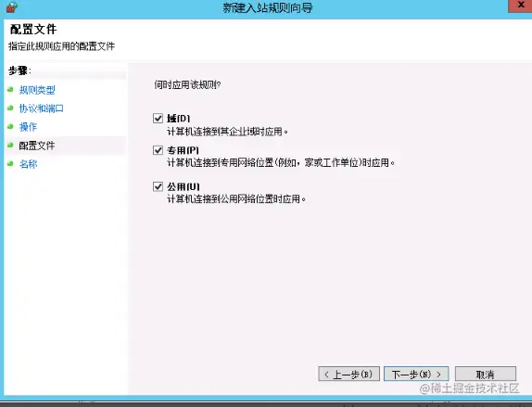532x407 pixels.
Task: Click the firewall wizard title bar icon
Action: pyautogui.click(x=11, y=6)
